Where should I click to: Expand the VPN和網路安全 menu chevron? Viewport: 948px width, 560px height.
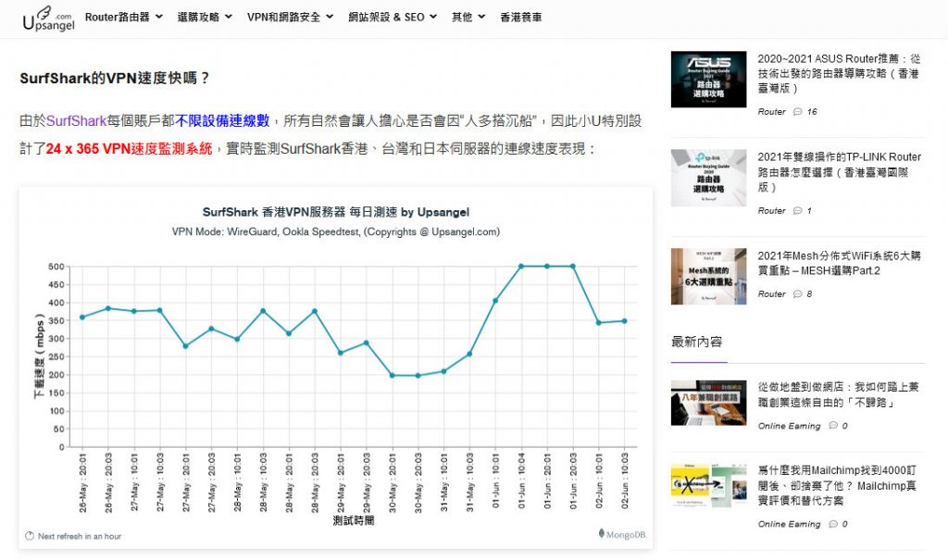pyautogui.click(x=330, y=17)
